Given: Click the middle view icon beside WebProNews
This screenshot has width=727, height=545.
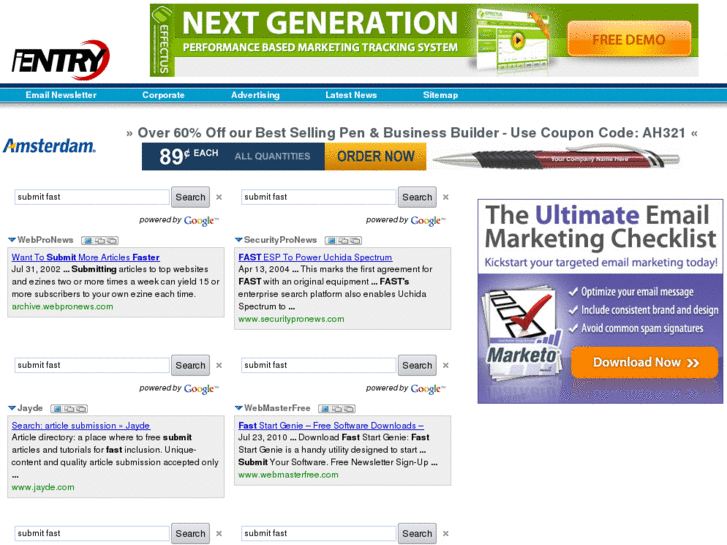Looking at the screenshot, I should [100, 240].
